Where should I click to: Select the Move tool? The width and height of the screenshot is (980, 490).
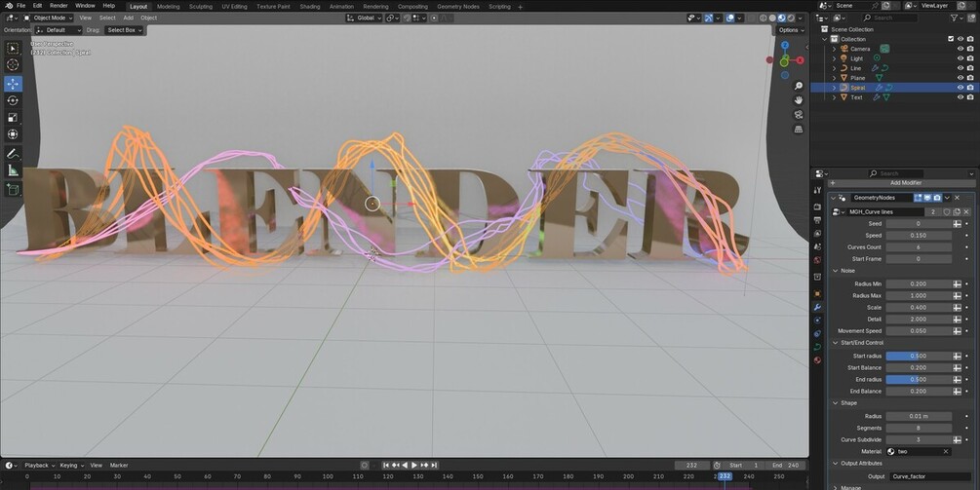click(13, 84)
